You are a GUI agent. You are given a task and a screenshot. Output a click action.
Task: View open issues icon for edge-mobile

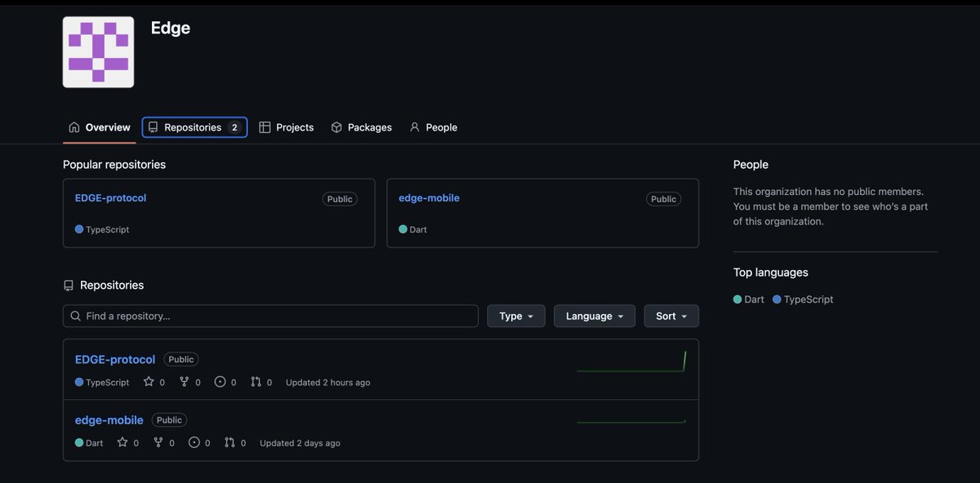coord(194,442)
